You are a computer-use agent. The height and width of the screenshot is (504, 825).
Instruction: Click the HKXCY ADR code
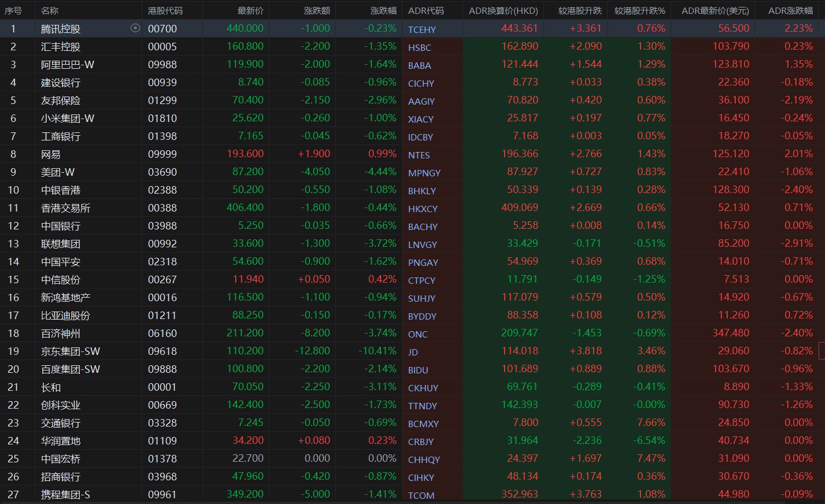(x=423, y=209)
